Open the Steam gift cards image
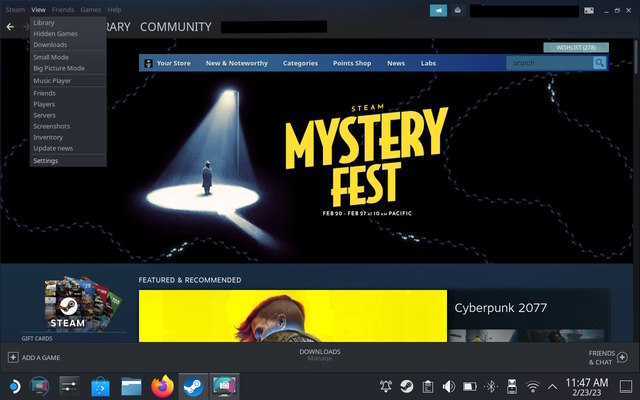The height and width of the screenshot is (400, 640). click(82, 303)
